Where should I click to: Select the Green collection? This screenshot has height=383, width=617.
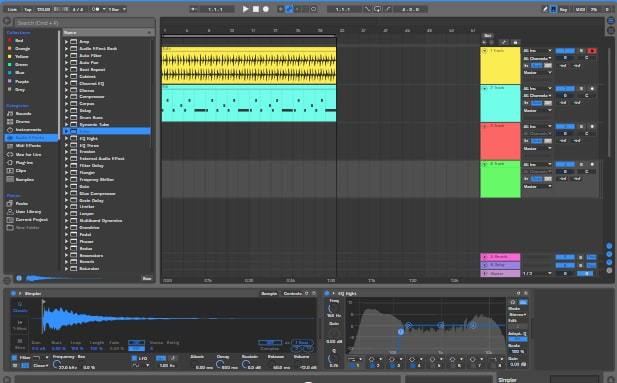21,65
